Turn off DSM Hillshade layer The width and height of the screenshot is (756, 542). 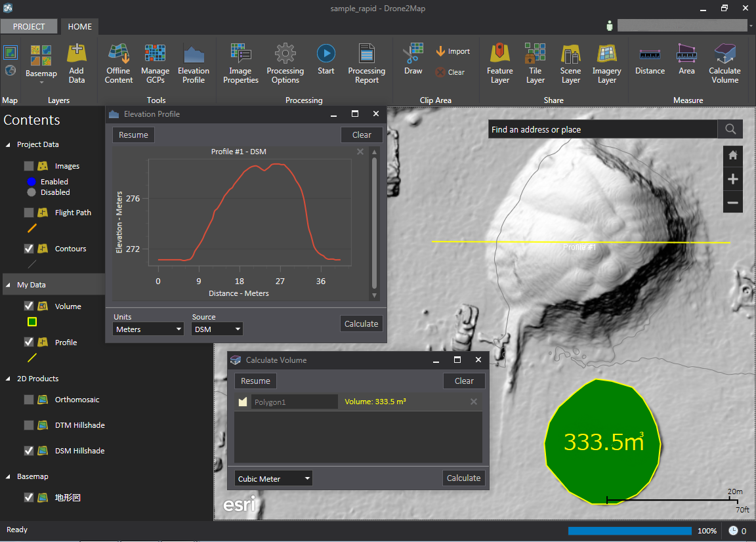[x=29, y=451]
